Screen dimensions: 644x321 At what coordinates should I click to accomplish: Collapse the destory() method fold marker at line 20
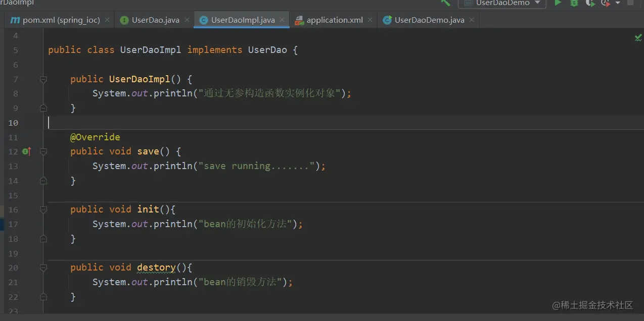click(x=43, y=268)
